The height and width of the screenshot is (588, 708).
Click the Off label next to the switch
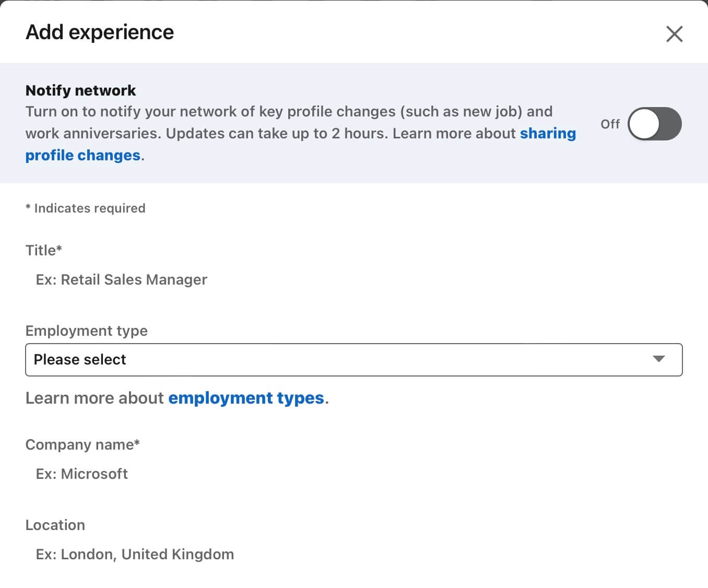609,124
